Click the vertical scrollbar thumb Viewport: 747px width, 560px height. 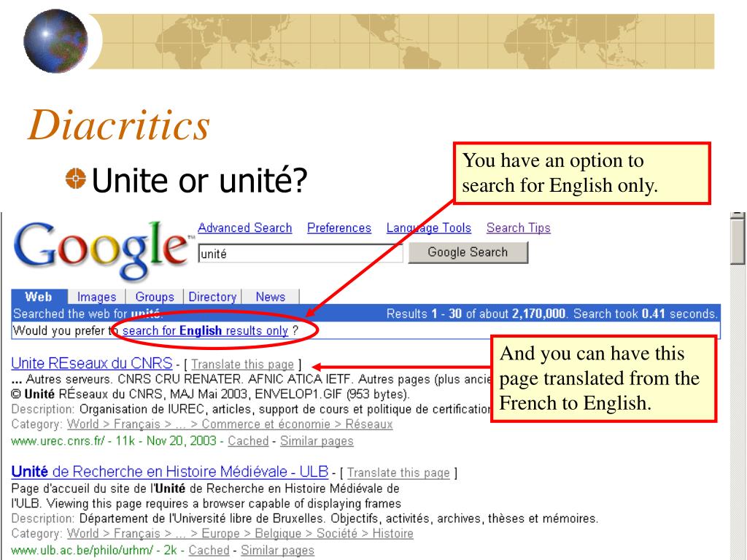click(738, 240)
